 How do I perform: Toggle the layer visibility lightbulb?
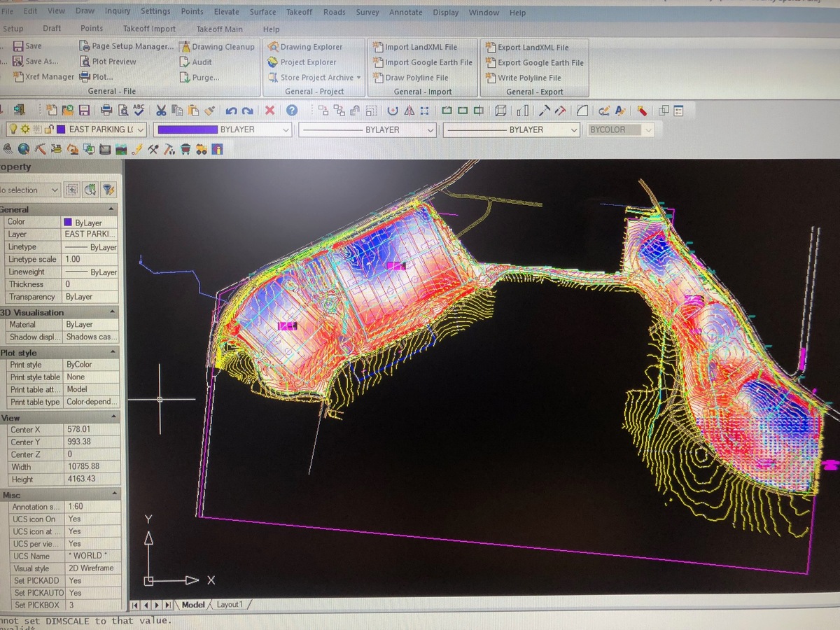pyautogui.click(x=13, y=129)
